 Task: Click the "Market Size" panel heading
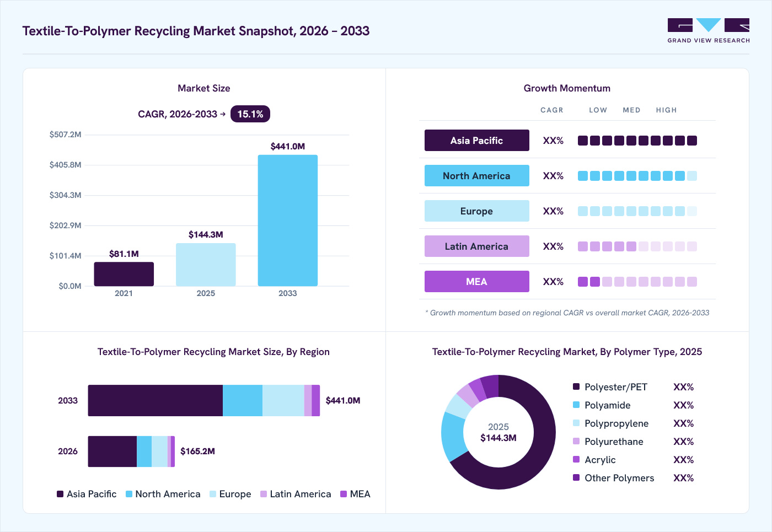204,88
